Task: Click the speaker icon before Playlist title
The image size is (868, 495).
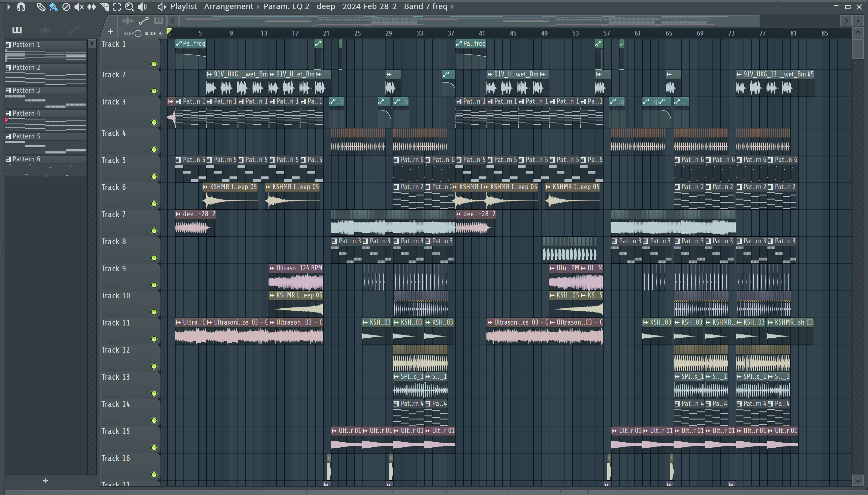Action: coord(162,6)
